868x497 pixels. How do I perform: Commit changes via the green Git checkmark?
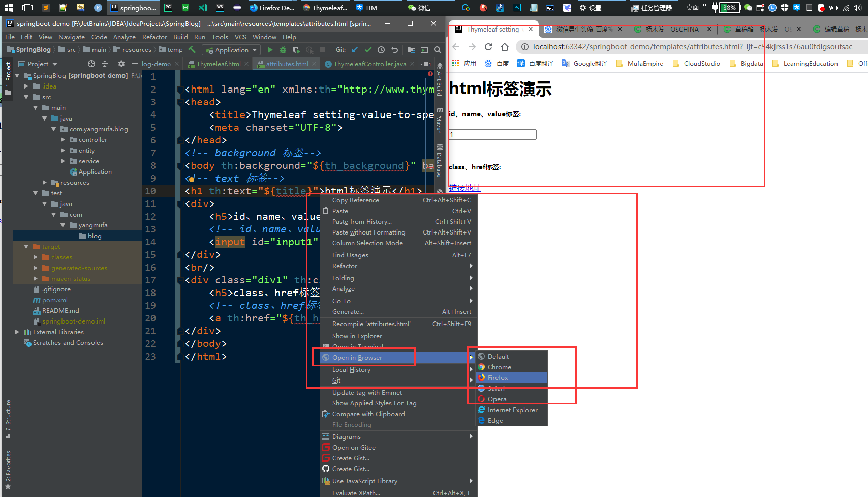367,49
